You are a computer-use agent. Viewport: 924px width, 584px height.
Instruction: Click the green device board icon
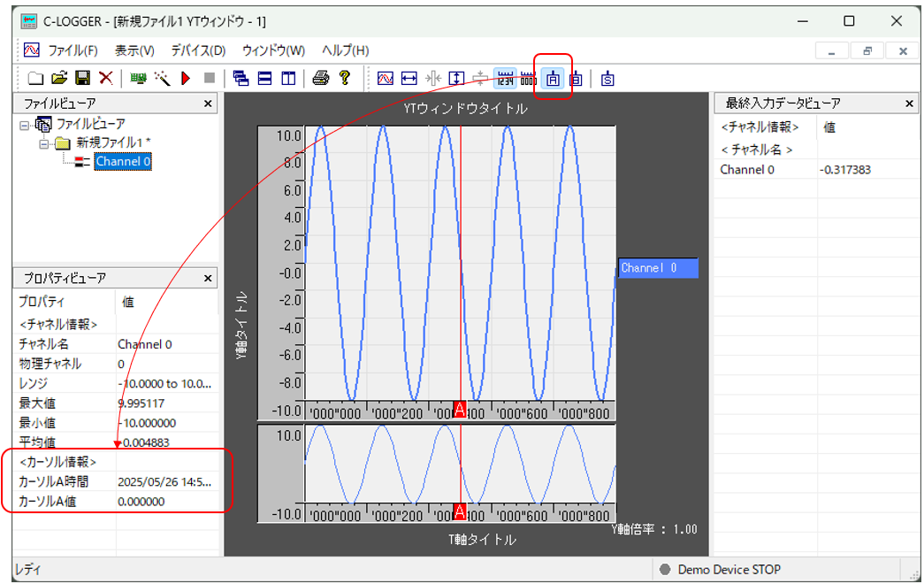point(138,79)
